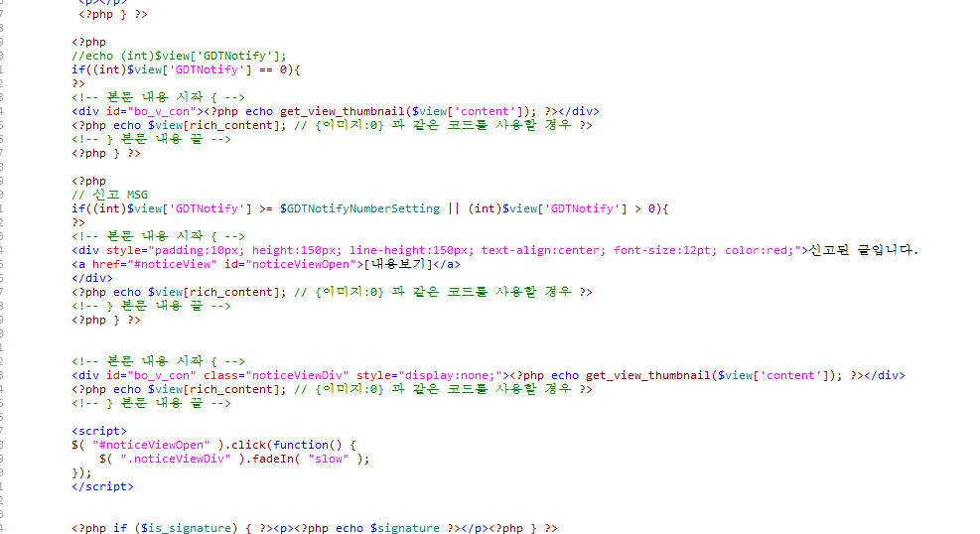Click "echo $signature" in the last line

(387, 528)
